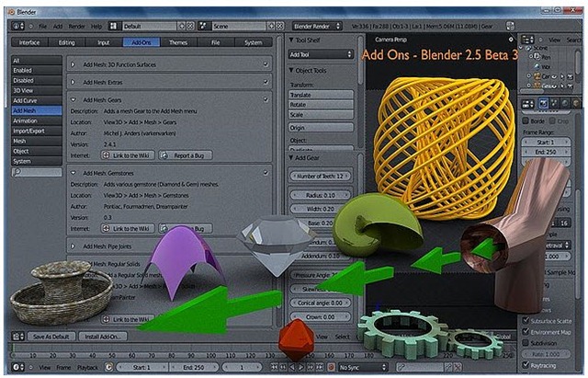Switch to the Interface preferences tab

(29, 42)
